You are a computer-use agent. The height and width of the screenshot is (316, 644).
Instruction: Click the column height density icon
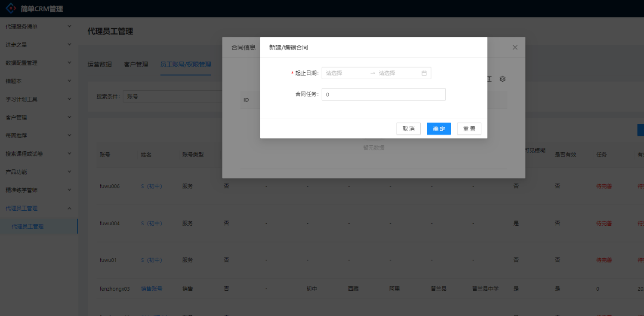coord(489,79)
